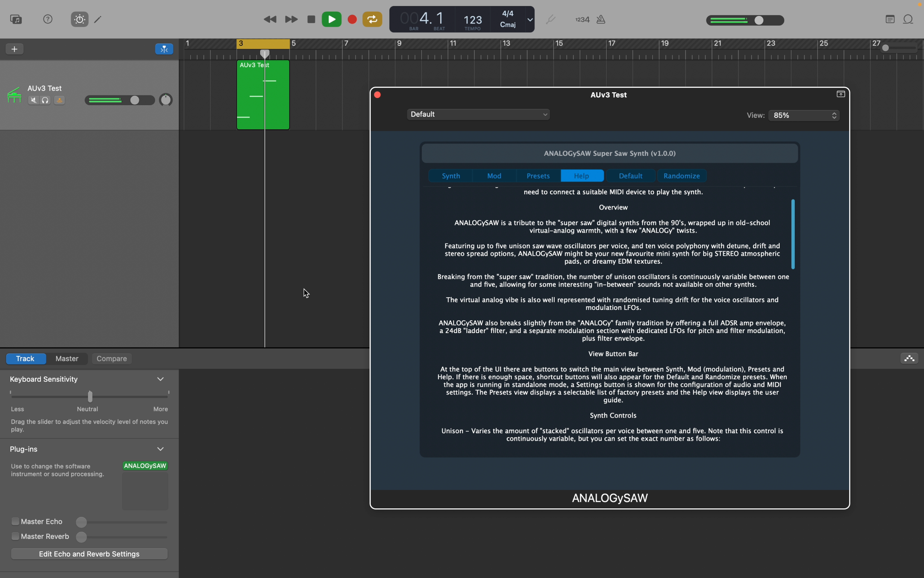The height and width of the screenshot is (578, 924).
Task: Start recording with the red button
Action: pos(352,20)
